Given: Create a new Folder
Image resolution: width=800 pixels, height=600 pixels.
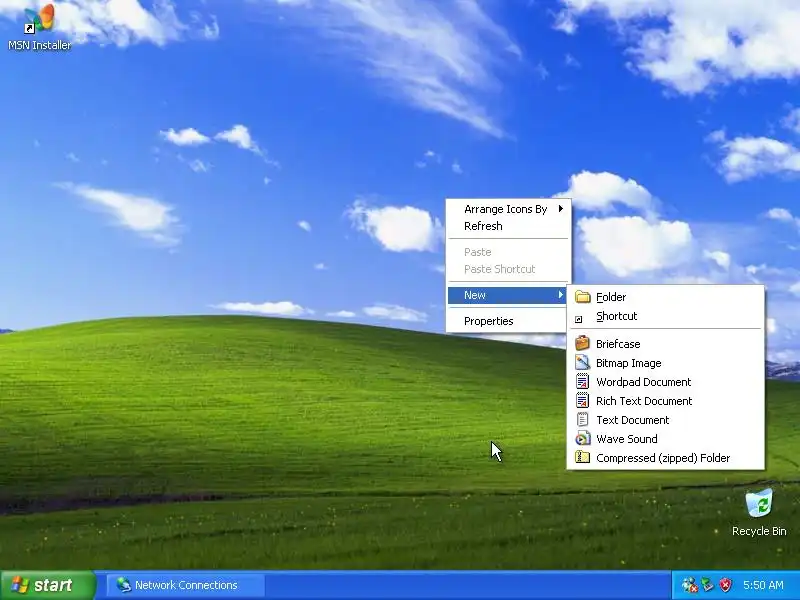Looking at the screenshot, I should point(665,297).
